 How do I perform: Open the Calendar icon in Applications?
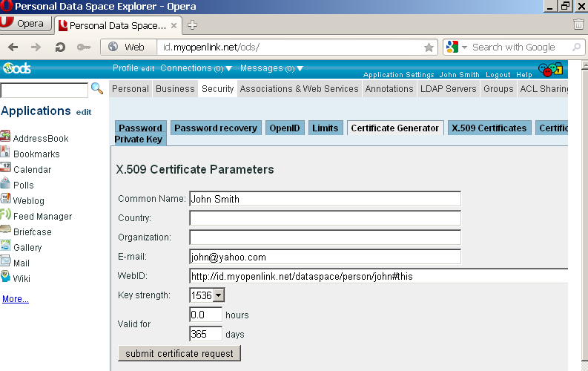6,168
